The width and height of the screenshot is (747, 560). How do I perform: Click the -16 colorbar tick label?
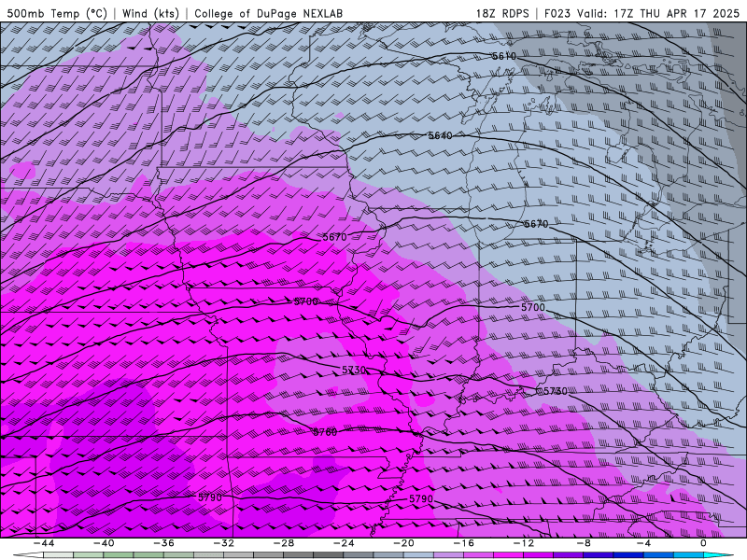pyautogui.click(x=463, y=543)
